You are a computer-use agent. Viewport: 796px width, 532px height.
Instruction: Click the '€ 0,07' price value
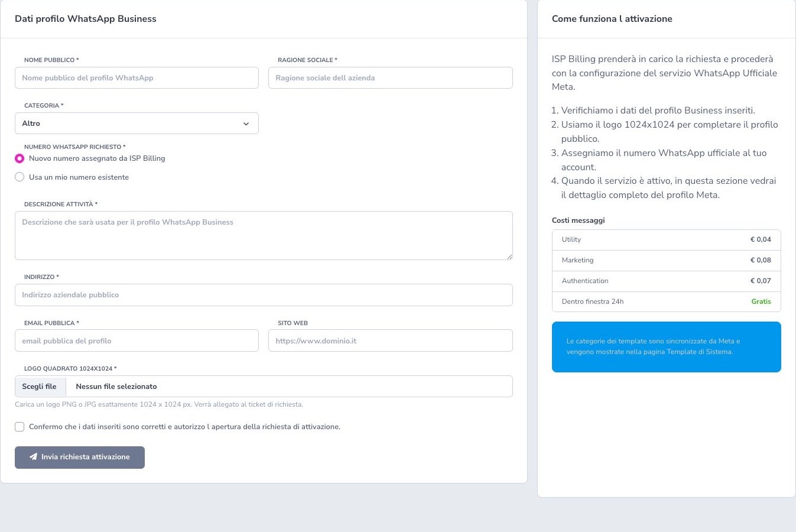761,281
